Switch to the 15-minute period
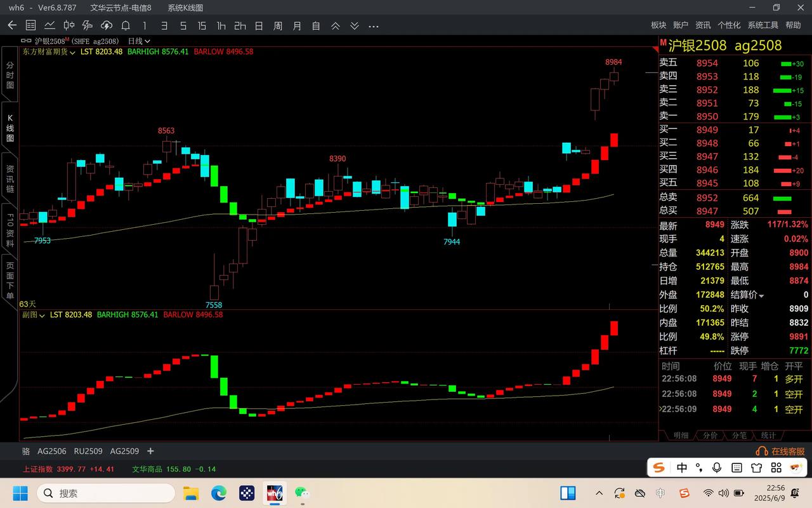Viewport: 812px width, 508px height. click(x=202, y=25)
